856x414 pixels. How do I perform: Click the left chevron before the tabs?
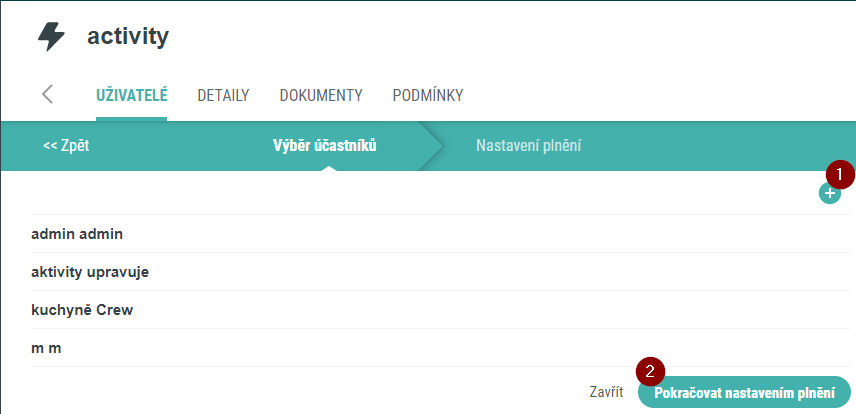47,94
